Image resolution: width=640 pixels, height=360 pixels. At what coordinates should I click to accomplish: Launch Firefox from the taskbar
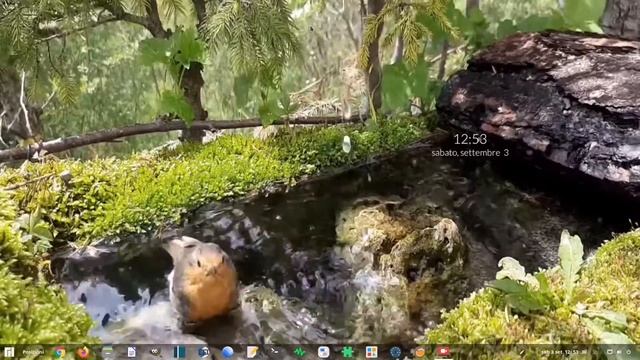coord(83,352)
